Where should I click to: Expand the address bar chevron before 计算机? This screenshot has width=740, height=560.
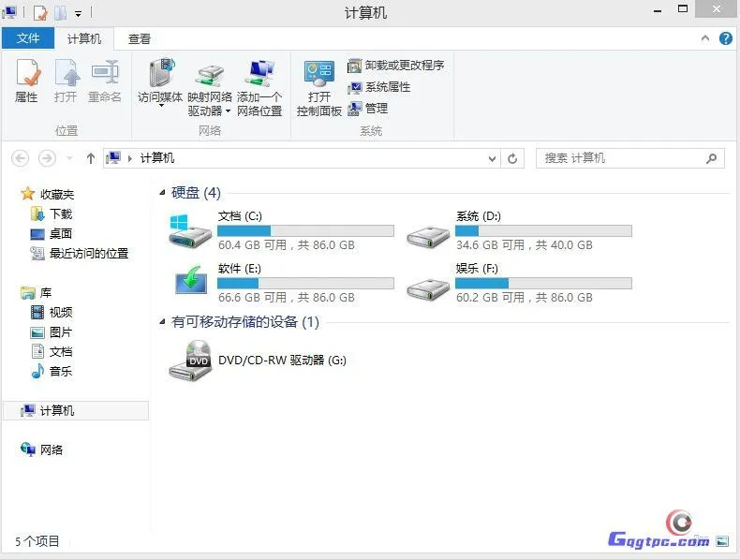pyautogui.click(x=130, y=158)
